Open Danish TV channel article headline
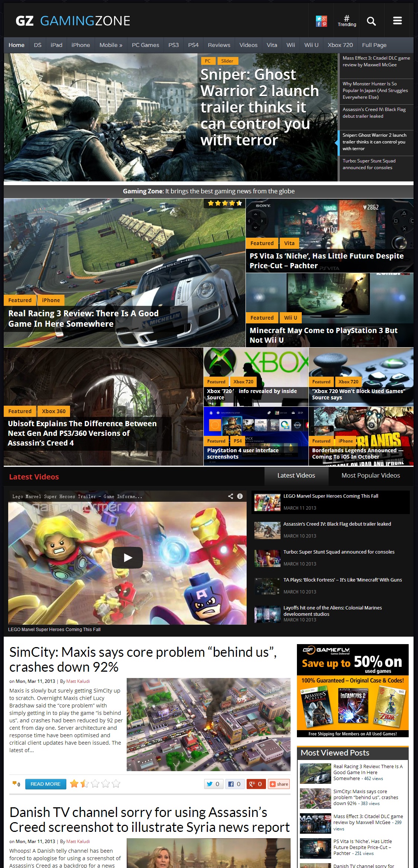Screen dimensions: 418x868 [149, 820]
